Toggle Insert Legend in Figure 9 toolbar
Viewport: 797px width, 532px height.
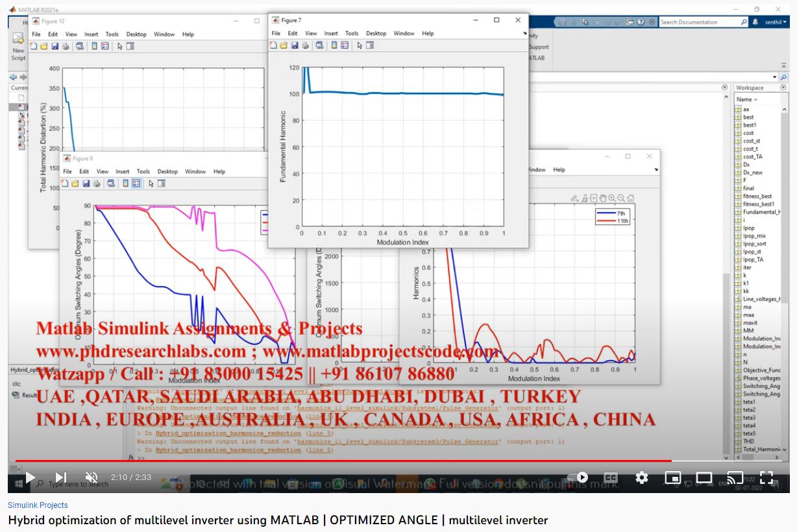coord(136,184)
